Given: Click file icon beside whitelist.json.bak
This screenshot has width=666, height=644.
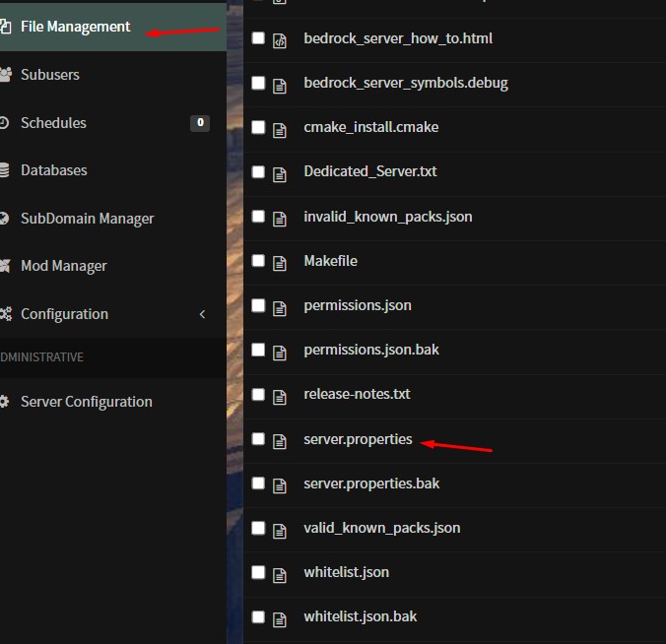Looking at the screenshot, I should click(279, 619).
